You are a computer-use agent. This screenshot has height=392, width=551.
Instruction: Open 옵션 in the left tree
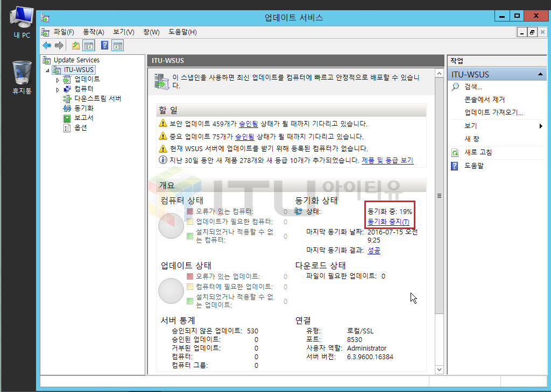pyautogui.click(x=80, y=127)
